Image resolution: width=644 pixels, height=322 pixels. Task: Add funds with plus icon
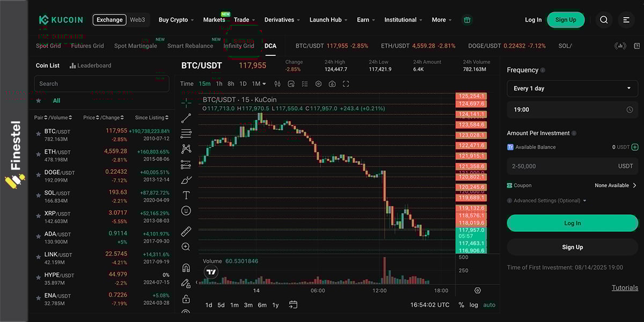click(635, 147)
